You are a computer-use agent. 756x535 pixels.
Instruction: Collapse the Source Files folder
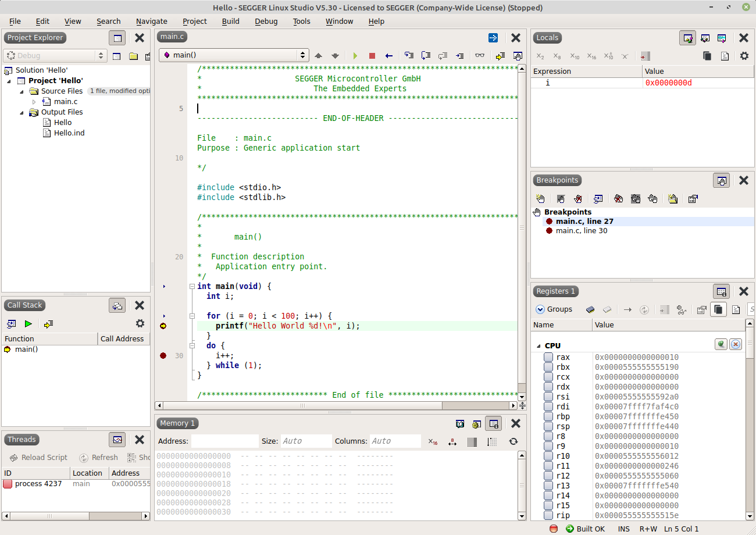pyautogui.click(x=22, y=91)
